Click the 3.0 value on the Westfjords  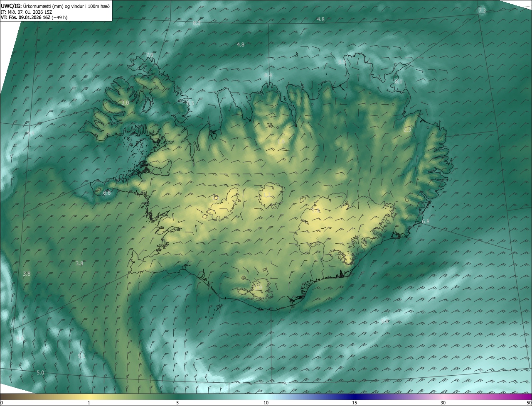tap(125, 103)
